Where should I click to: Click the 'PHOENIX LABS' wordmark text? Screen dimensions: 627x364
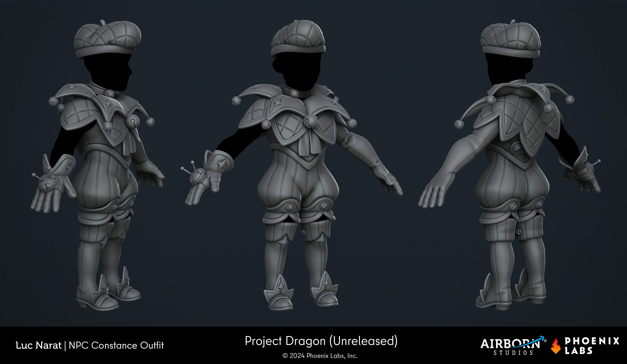point(592,346)
